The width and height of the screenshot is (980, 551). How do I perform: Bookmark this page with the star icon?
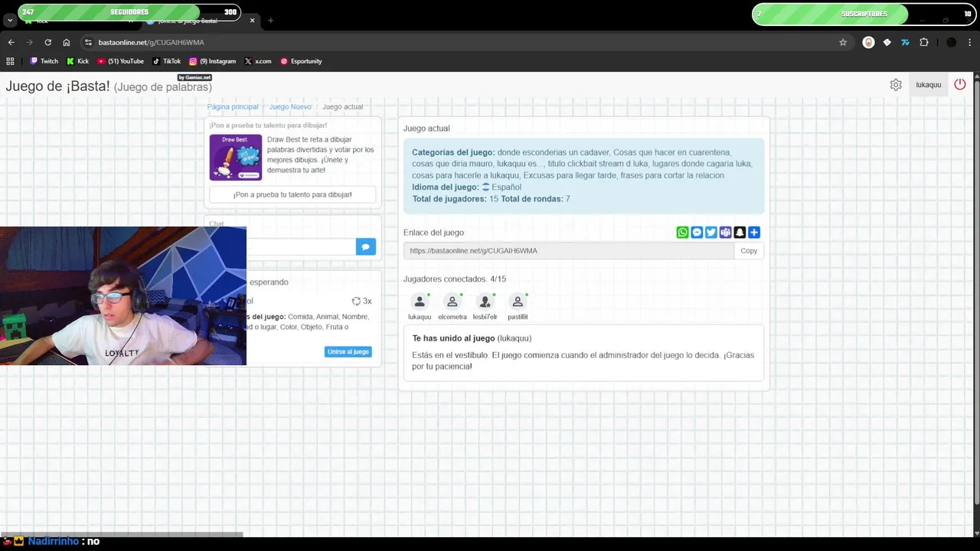843,42
